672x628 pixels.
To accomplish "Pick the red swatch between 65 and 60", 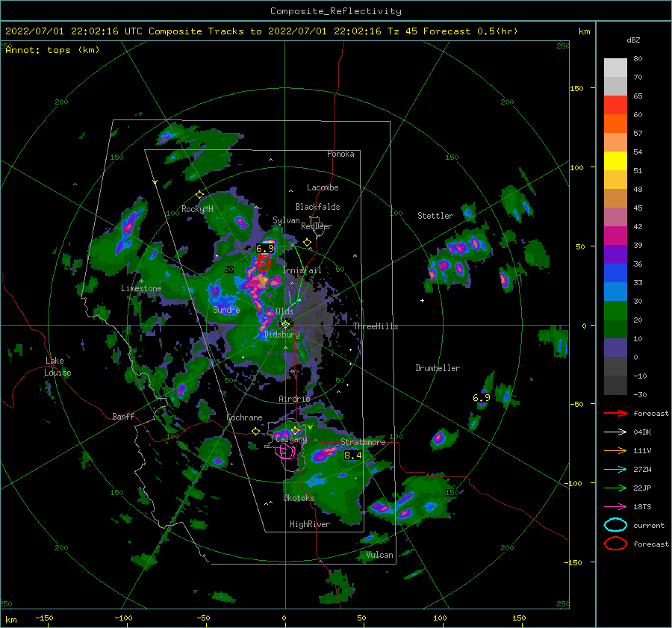I will pyautogui.click(x=615, y=105).
